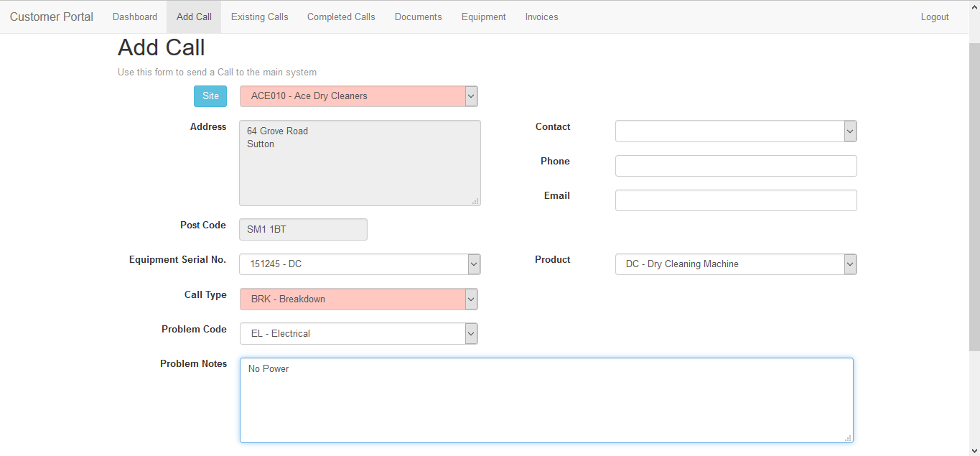The width and height of the screenshot is (980, 456).
Task: Click the Customer Portal brand link
Action: [52, 17]
